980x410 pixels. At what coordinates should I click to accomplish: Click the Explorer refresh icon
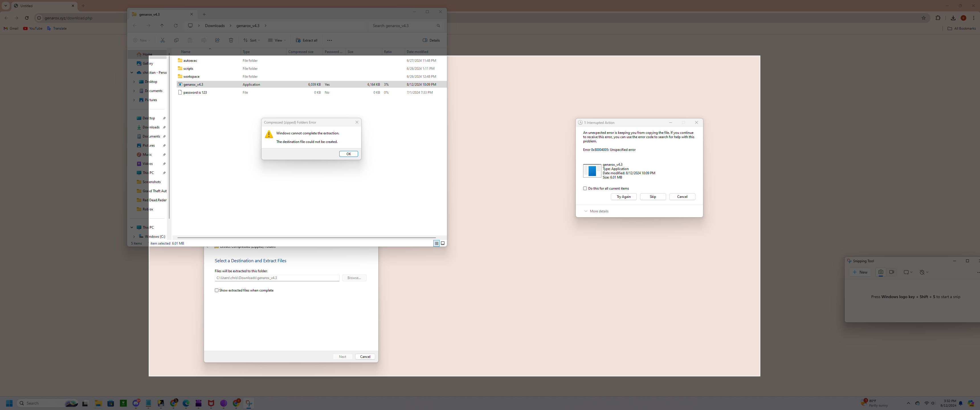[176, 26]
